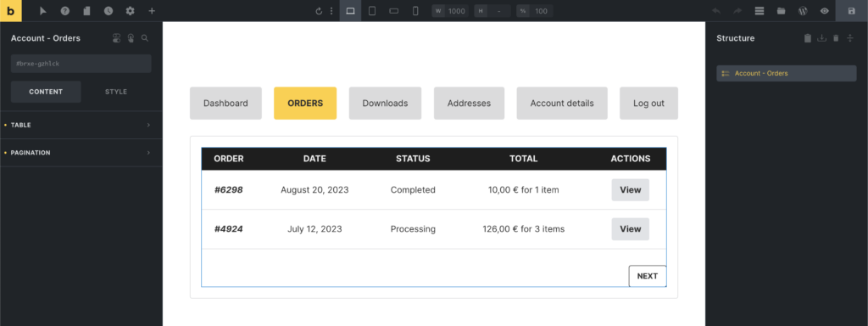Screen dimensions: 868x326
Task: Click total '126,00 € for 3 items'
Action: click(x=524, y=229)
